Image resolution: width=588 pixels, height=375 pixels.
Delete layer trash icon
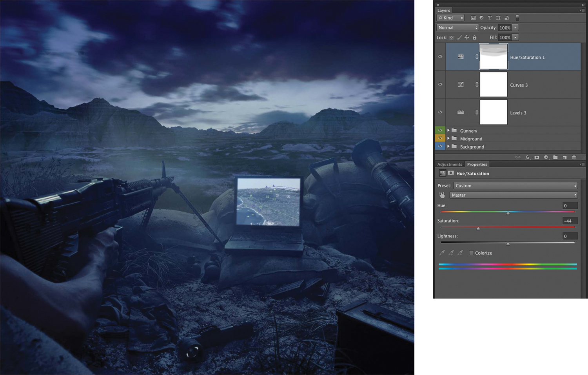coord(574,158)
